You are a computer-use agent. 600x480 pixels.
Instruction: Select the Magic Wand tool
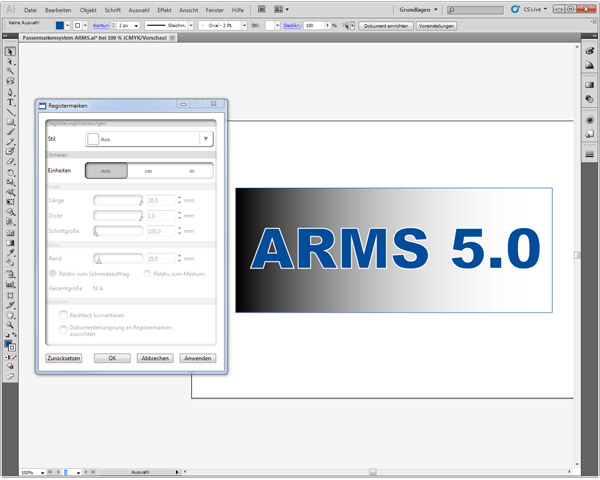pos(10,71)
